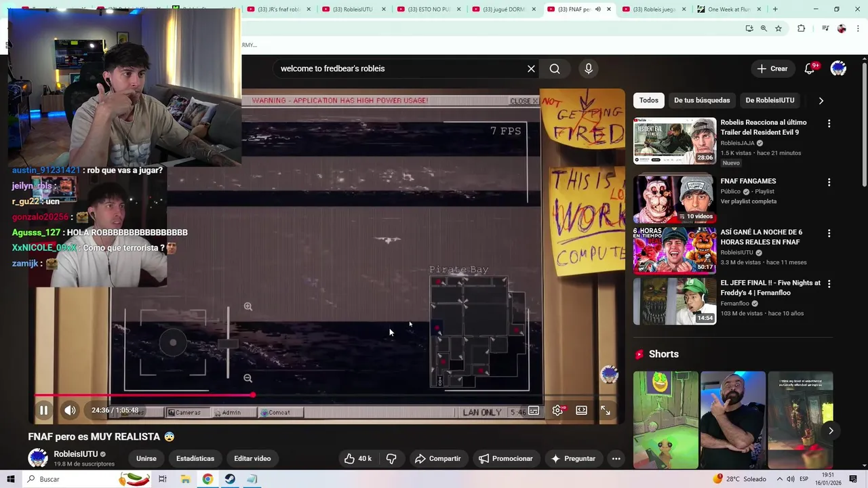This screenshot has width=868, height=488.
Task: Open options for FNAF FANGAMES playlist
Action: coord(829,182)
